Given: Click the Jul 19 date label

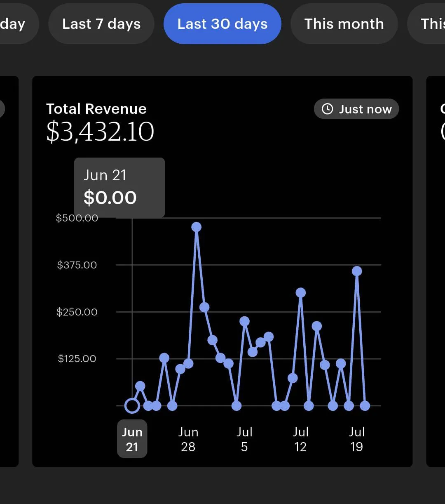Looking at the screenshot, I should click(356, 439).
